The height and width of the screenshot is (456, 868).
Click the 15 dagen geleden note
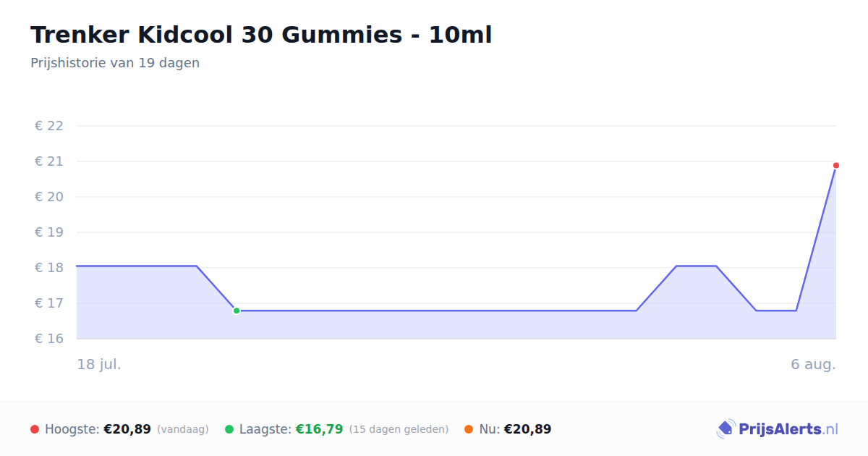[x=399, y=429]
